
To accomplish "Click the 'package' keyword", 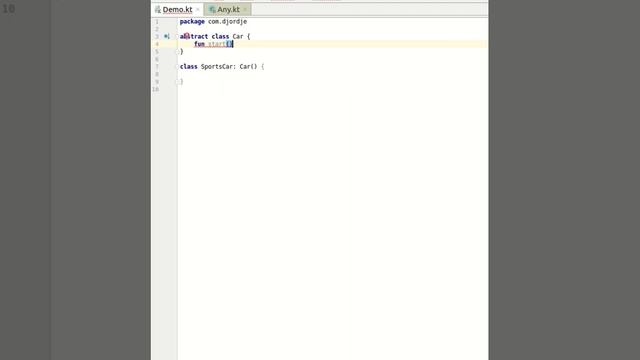I will tap(192, 22).
